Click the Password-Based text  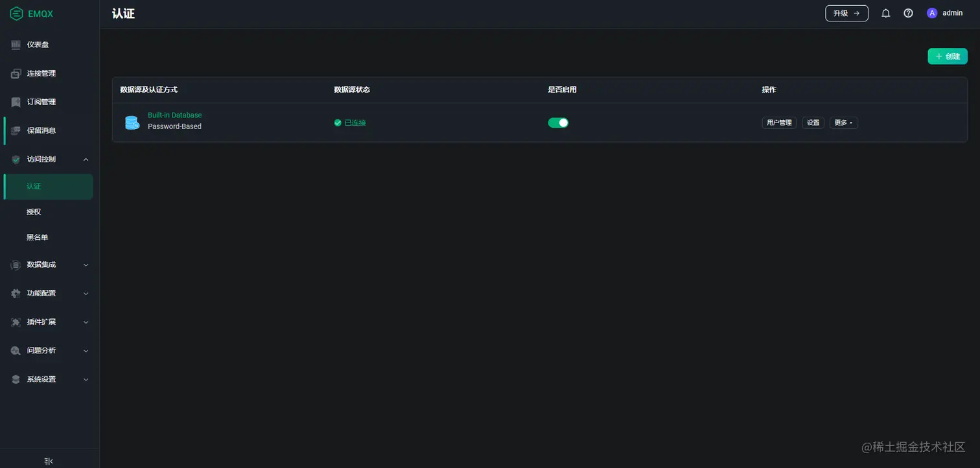174,126
